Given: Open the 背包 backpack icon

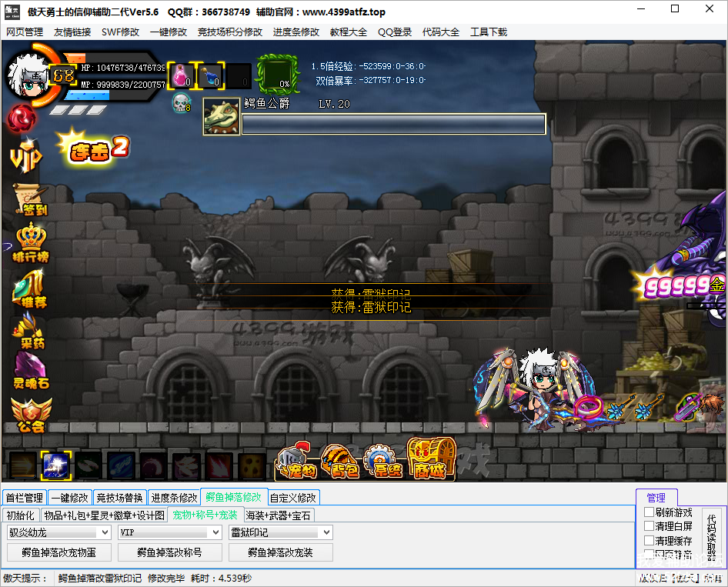Looking at the screenshot, I should click(340, 462).
